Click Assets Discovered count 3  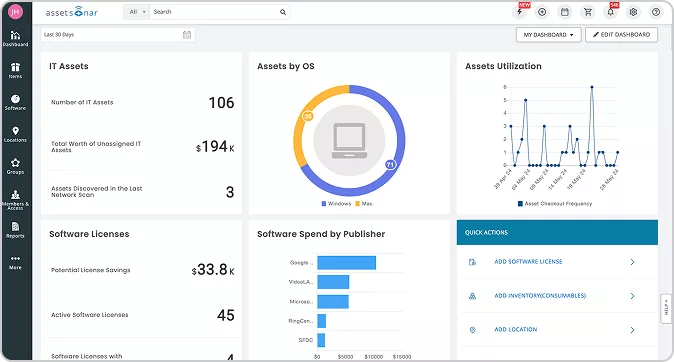[x=230, y=192]
